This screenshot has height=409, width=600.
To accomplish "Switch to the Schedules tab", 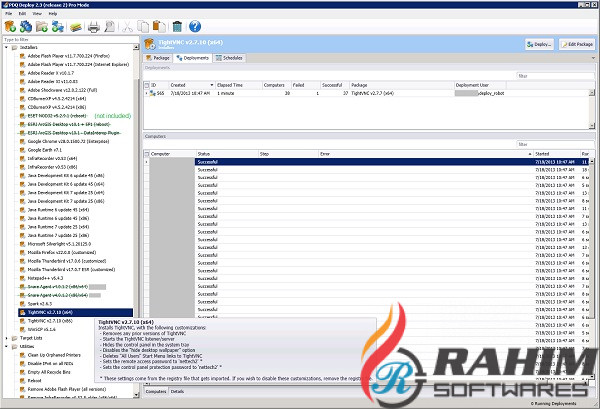I will click(x=229, y=58).
